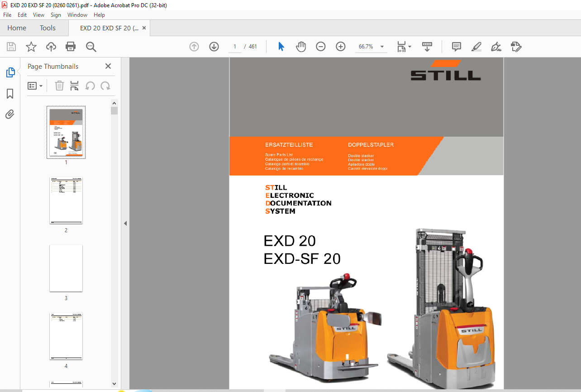Click the 'Page Thumbnails' panel title

point(53,67)
